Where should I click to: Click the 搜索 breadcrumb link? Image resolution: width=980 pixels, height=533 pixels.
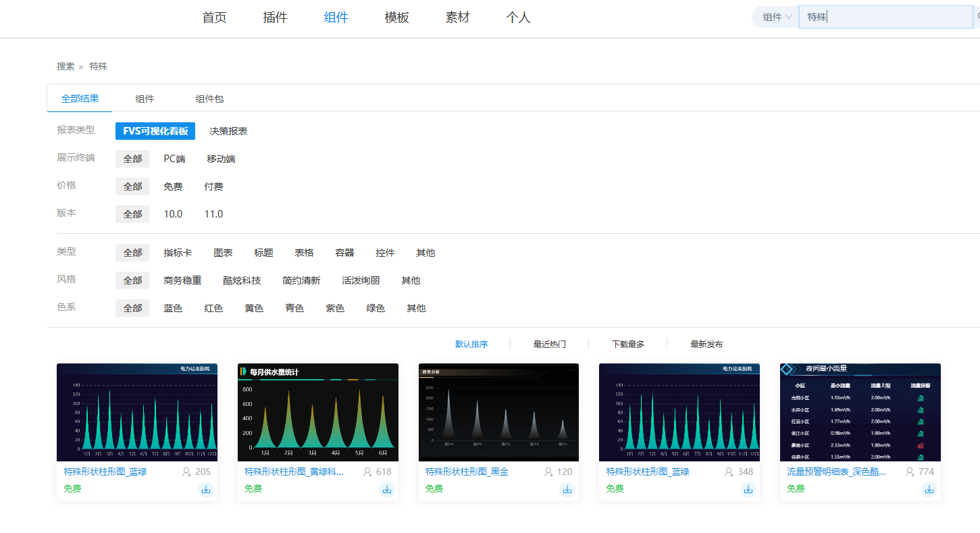[x=66, y=66]
